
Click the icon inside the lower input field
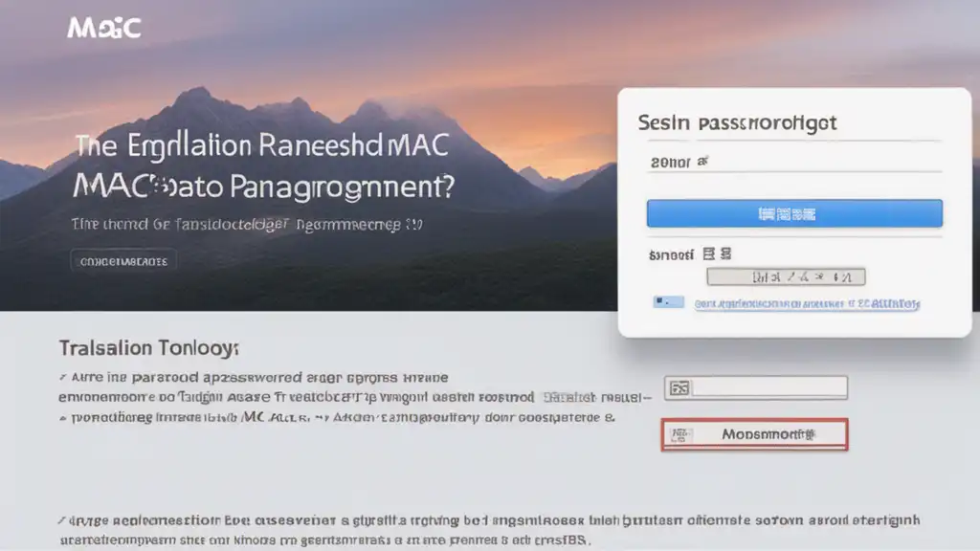(679, 388)
